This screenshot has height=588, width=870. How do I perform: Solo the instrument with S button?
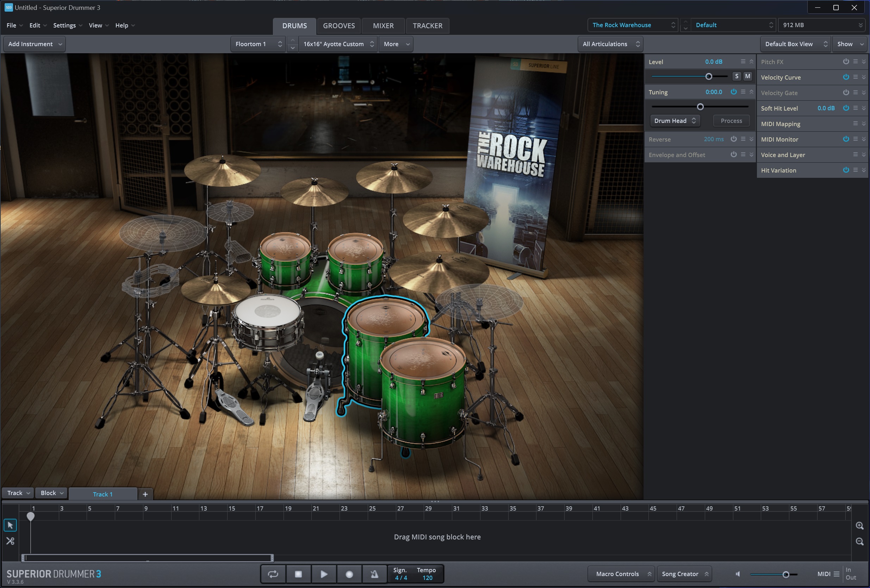coord(737,76)
